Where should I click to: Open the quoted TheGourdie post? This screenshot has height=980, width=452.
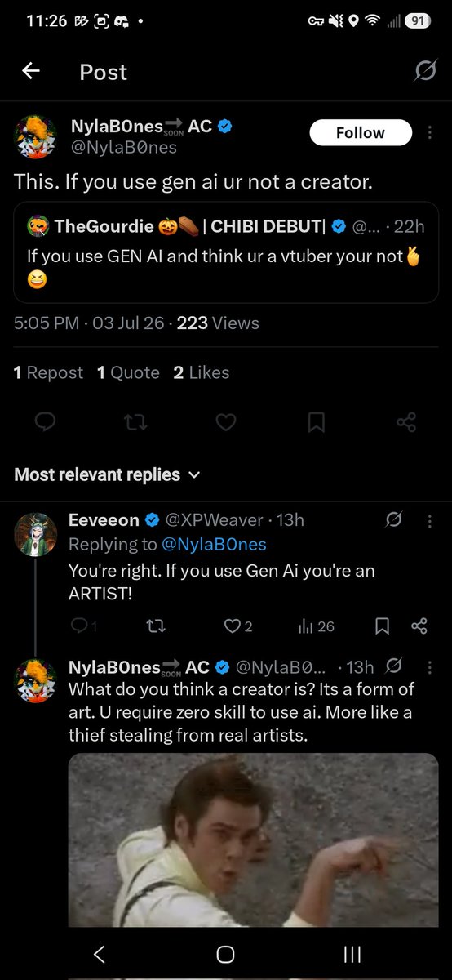226,256
